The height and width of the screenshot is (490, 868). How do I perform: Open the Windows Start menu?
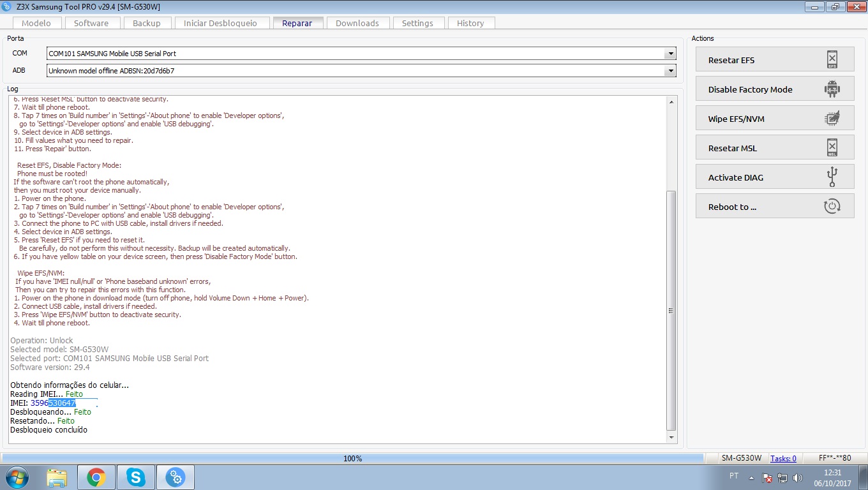(x=17, y=477)
